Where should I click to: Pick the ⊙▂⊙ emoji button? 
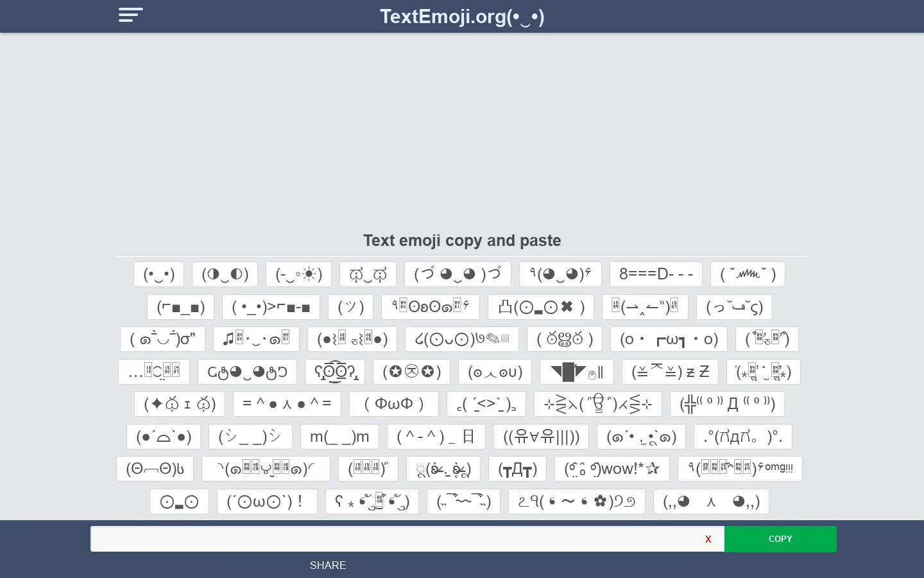[x=180, y=502]
